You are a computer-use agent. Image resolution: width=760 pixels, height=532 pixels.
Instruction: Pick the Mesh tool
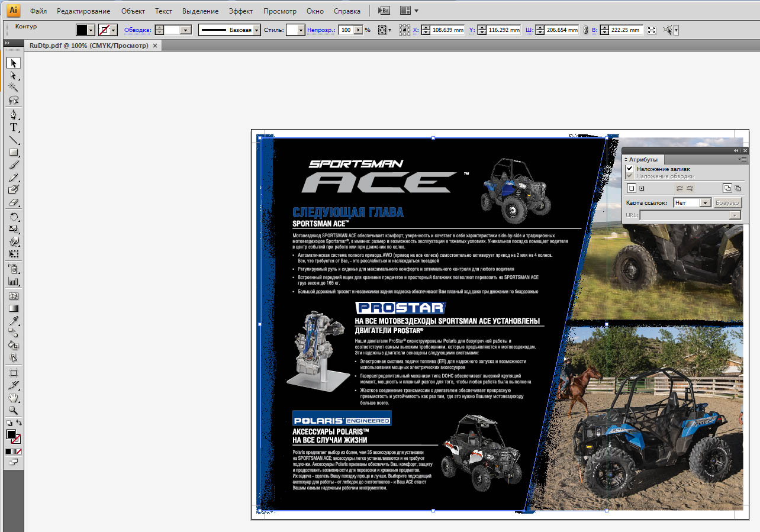click(14, 296)
